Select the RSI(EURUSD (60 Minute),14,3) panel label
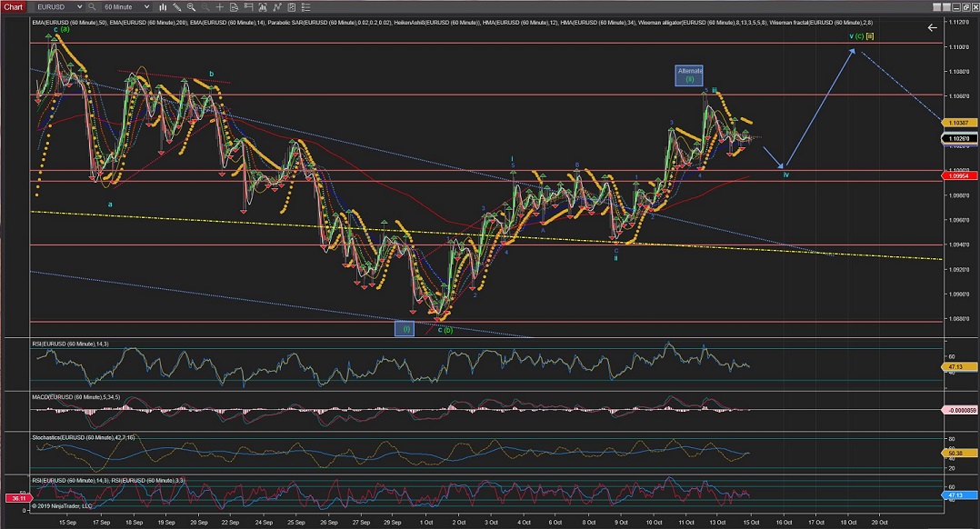This screenshot has height=529, width=980. 70,344
